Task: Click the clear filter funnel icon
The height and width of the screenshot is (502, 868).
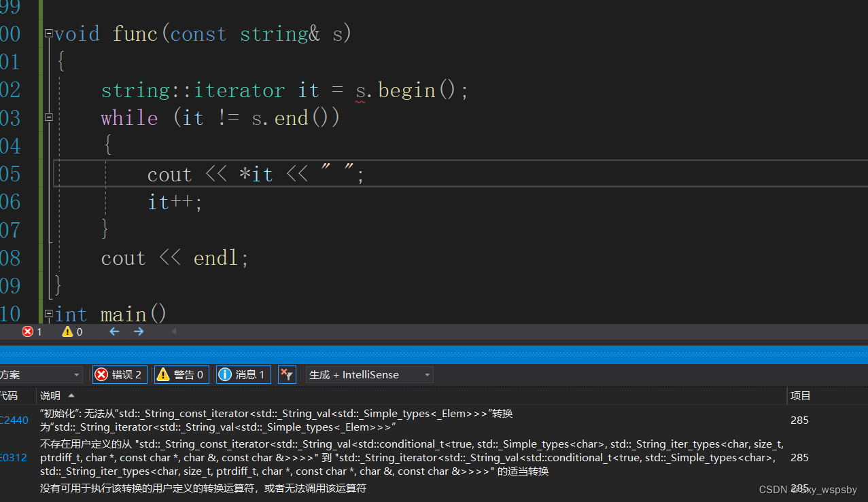Action: (287, 374)
